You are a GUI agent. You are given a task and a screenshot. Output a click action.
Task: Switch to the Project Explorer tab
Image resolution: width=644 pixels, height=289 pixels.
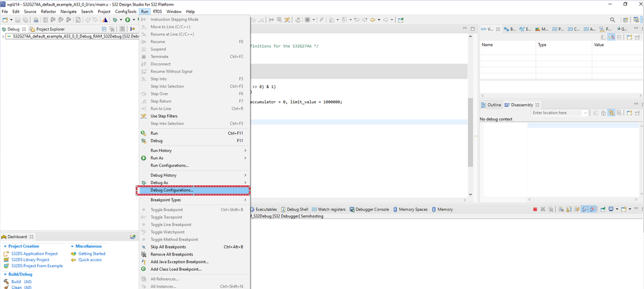point(46,29)
